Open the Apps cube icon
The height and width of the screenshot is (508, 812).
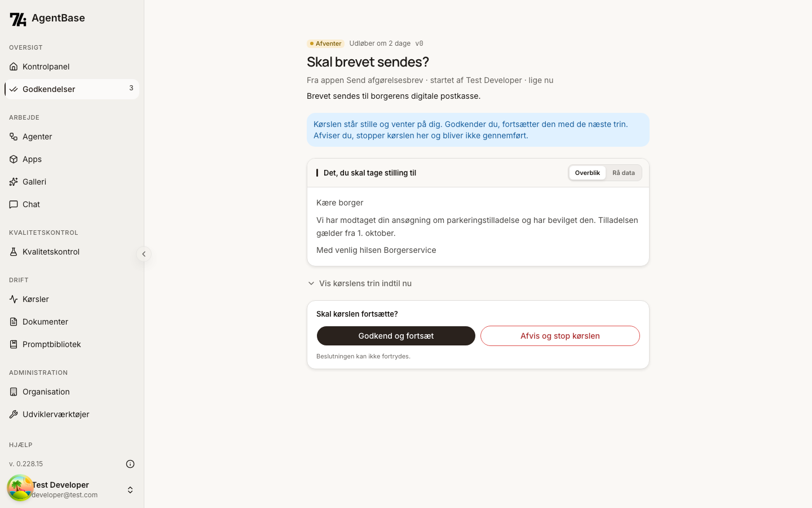(x=14, y=159)
